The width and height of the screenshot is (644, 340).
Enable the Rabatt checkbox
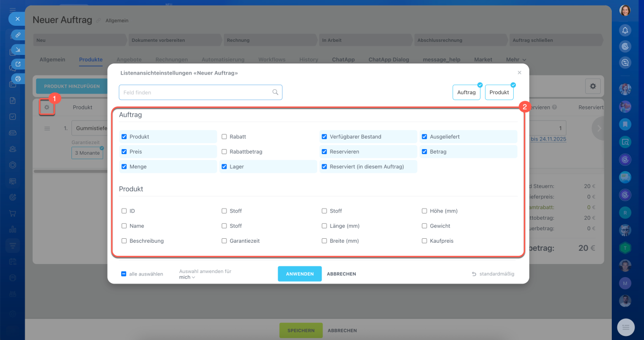pyautogui.click(x=224, y=137)
